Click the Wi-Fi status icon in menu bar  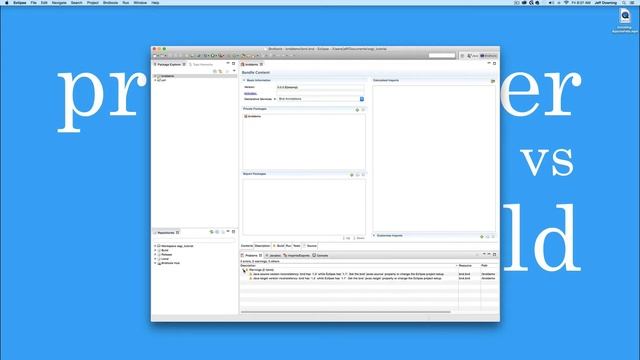[566, 3]
